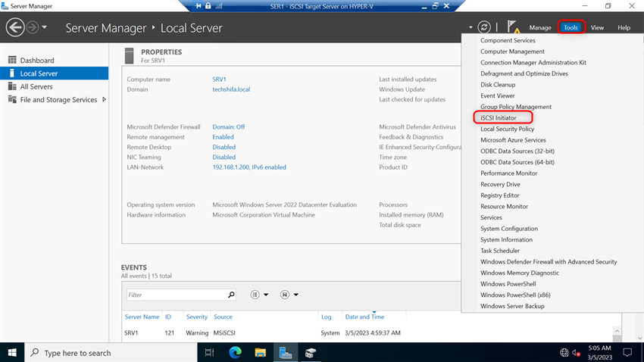
Task: Choose Component Services from Tools menu
Action: [508, 40]
